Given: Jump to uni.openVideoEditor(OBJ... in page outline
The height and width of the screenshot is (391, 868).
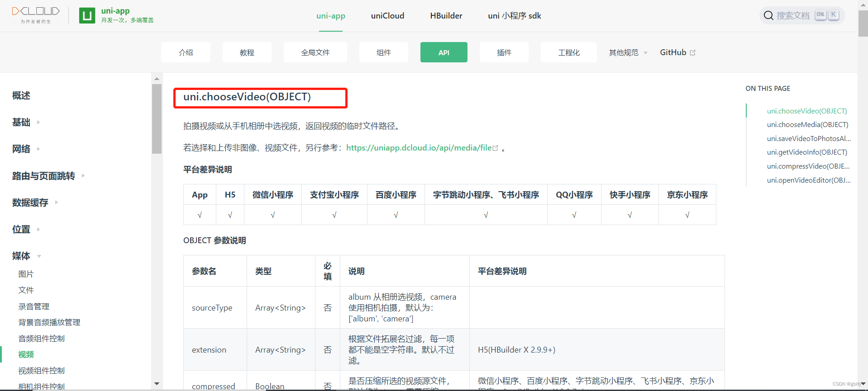Looking at the screenshot, I should (x=809, y=180).
